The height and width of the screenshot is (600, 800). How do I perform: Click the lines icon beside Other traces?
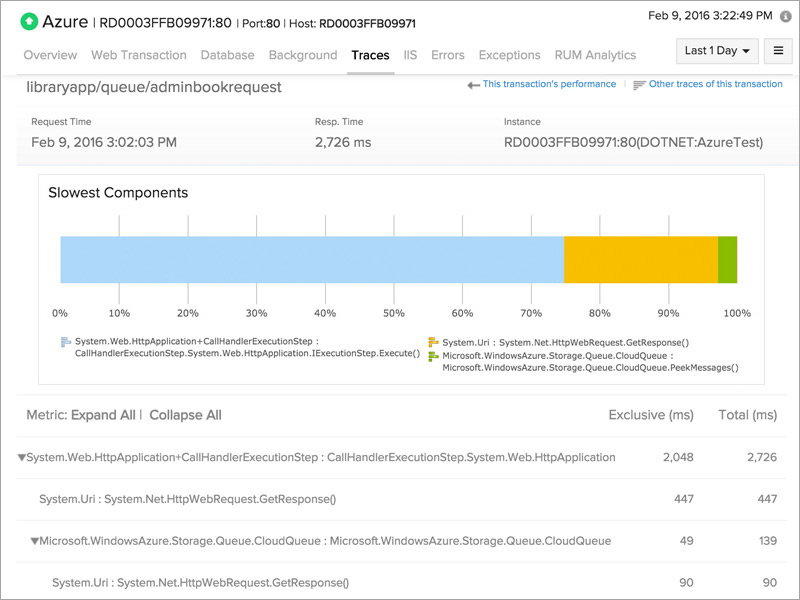(639, 85)
